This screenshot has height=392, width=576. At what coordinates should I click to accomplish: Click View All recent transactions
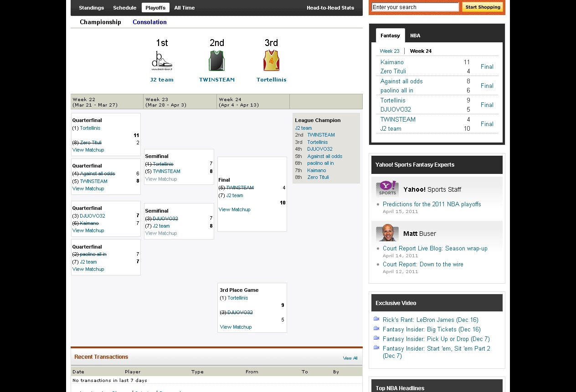click(350, 358)
